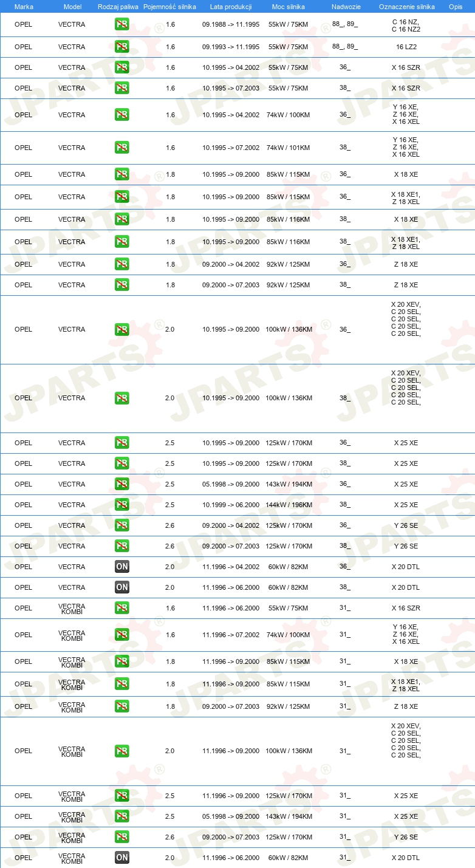Click the petrol icon in the 16 LZ2 row
The width and height of the screenshot is (475, 868).
[122, 47]
